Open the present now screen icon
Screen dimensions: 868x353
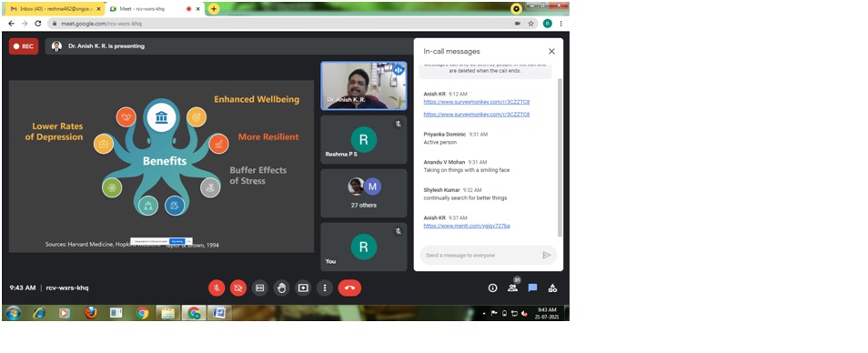coord(303,287)
